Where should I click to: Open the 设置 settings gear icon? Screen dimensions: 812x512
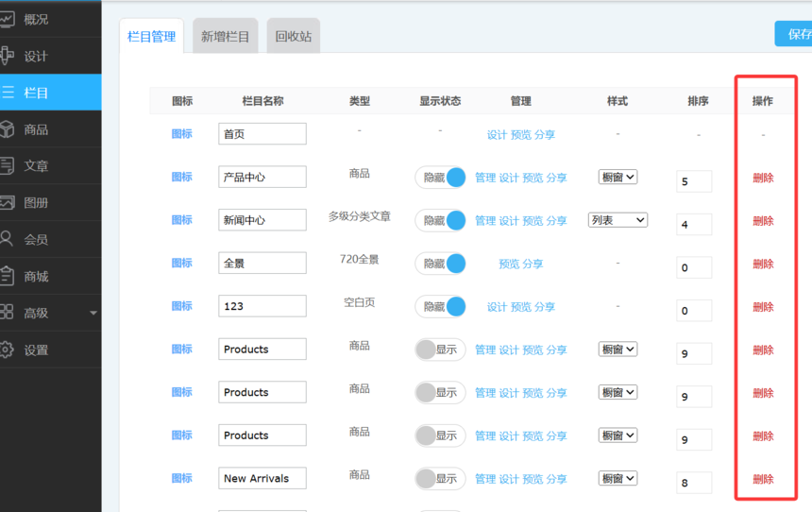[x=8, y=350]
